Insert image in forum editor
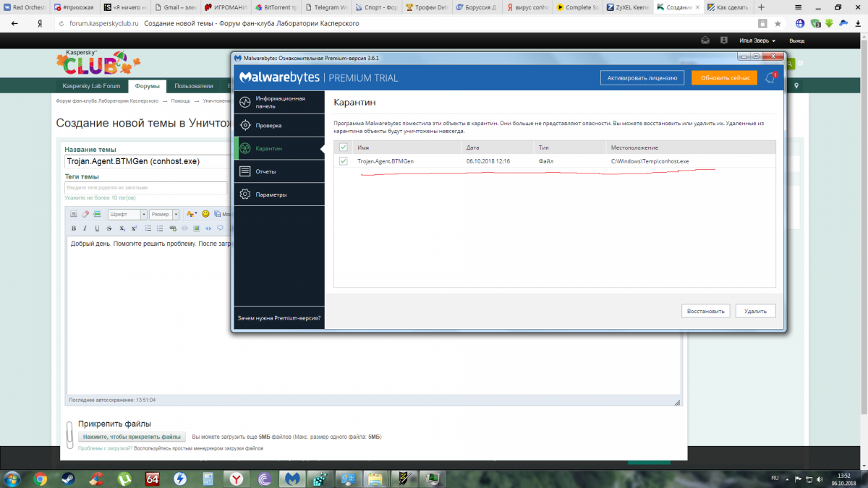The width and height of the screenshot is (868, 488). pyautogui.click(x=196, y=228)
